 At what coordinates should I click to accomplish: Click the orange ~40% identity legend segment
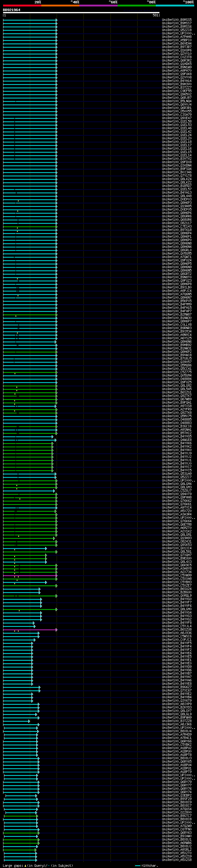click(x=60, y=6)
